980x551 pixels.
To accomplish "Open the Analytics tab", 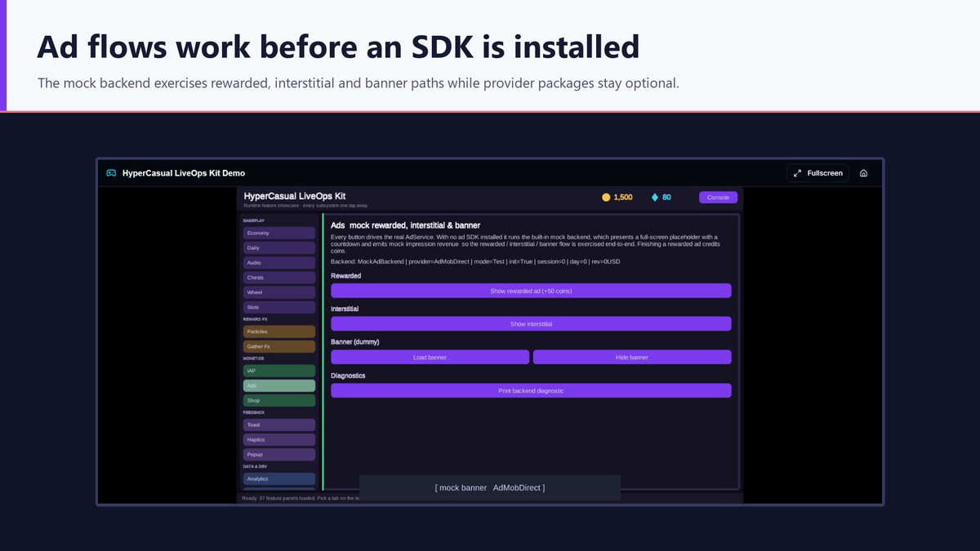I will pyautogui.click(x=279, y=478).
